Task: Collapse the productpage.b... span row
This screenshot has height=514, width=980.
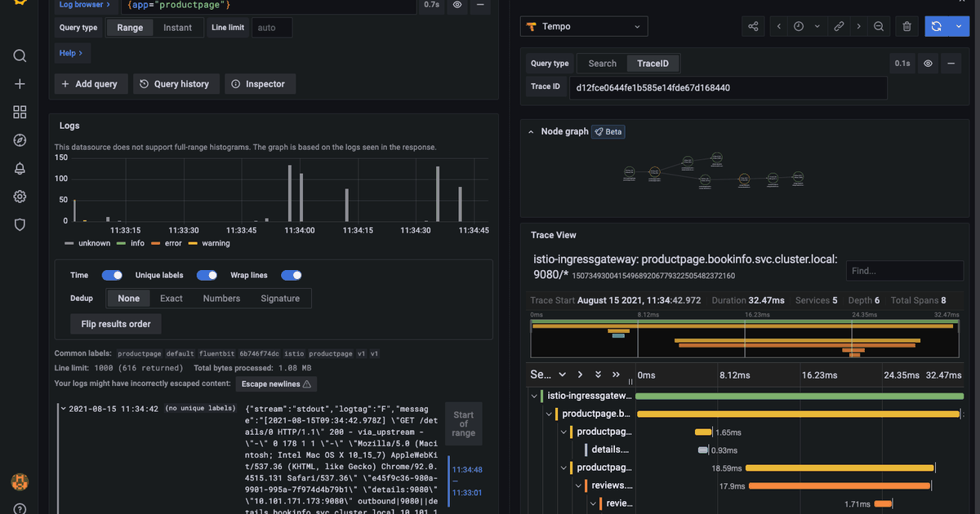Action: click(550, 414)
